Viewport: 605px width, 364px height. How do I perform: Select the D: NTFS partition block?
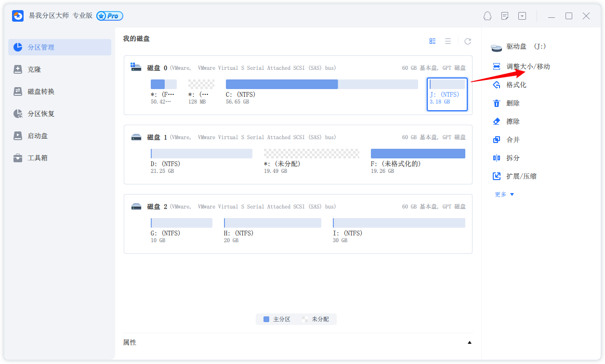pos(201,153)
